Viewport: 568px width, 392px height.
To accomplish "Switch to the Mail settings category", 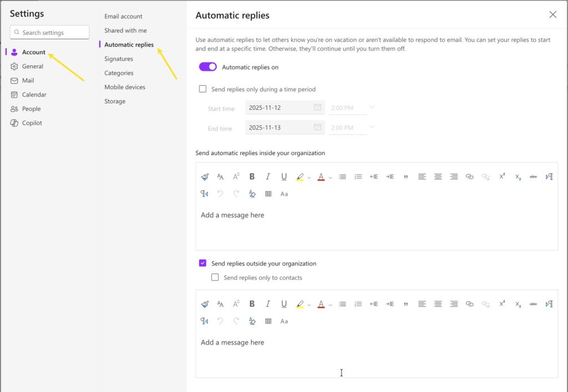I will pyautogui.click(x=28, y=80).
